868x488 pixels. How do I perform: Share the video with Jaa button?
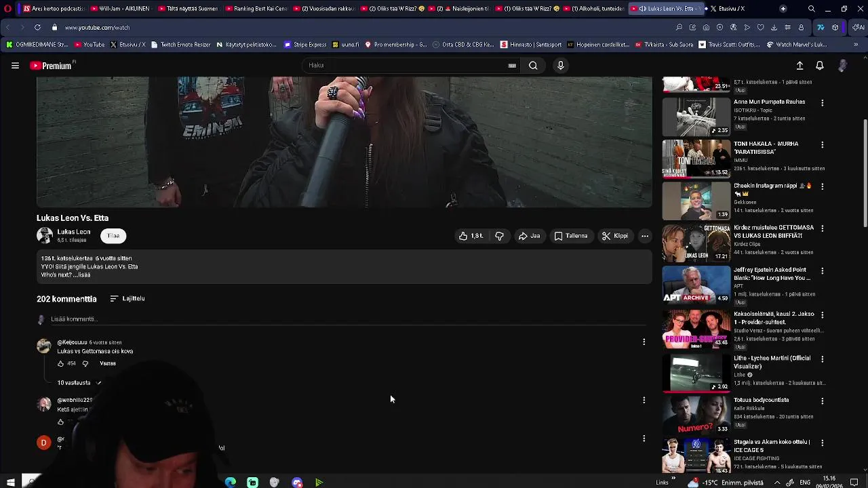point(529,236)
